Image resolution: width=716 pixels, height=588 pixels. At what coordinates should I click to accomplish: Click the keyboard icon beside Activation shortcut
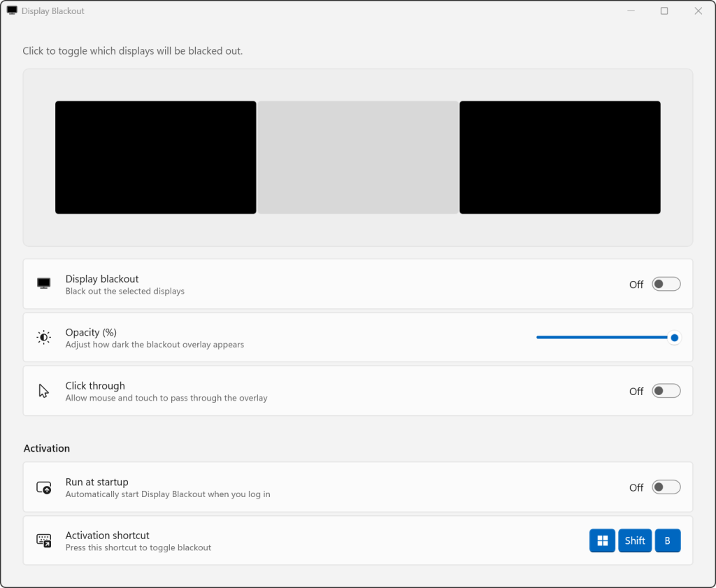(43, 540)
